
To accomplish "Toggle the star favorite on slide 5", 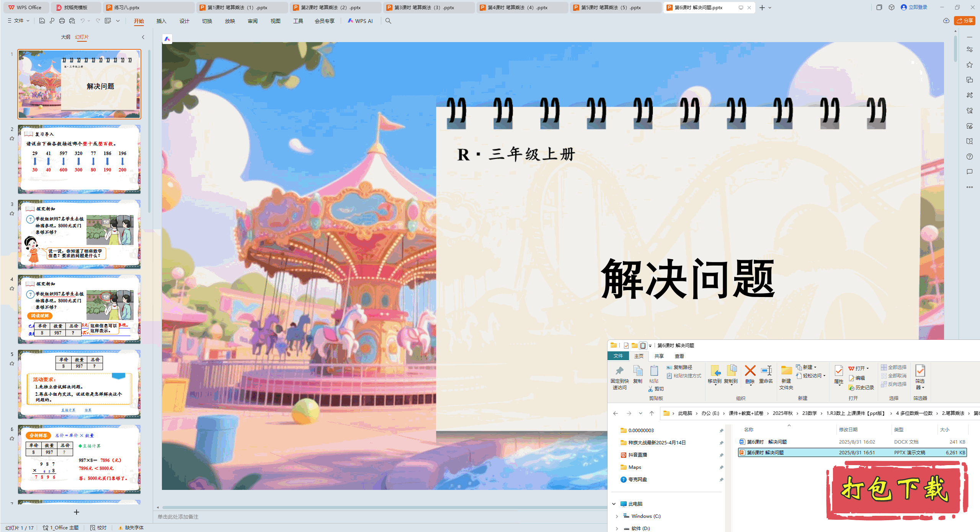I will pyautogui.click(x=12, y=364).
